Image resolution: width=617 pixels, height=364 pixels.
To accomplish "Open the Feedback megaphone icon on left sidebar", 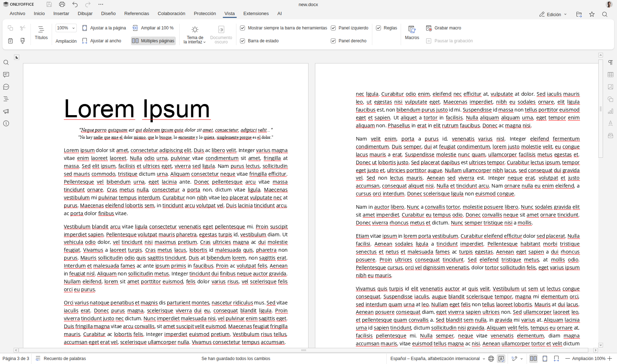I will pyautogui.click(x=6, y=111).
